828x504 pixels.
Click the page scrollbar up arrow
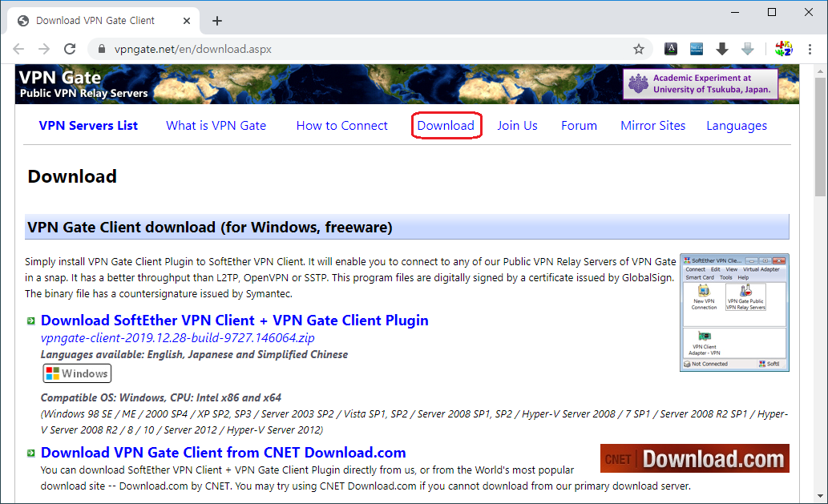[x=820, y=71]
